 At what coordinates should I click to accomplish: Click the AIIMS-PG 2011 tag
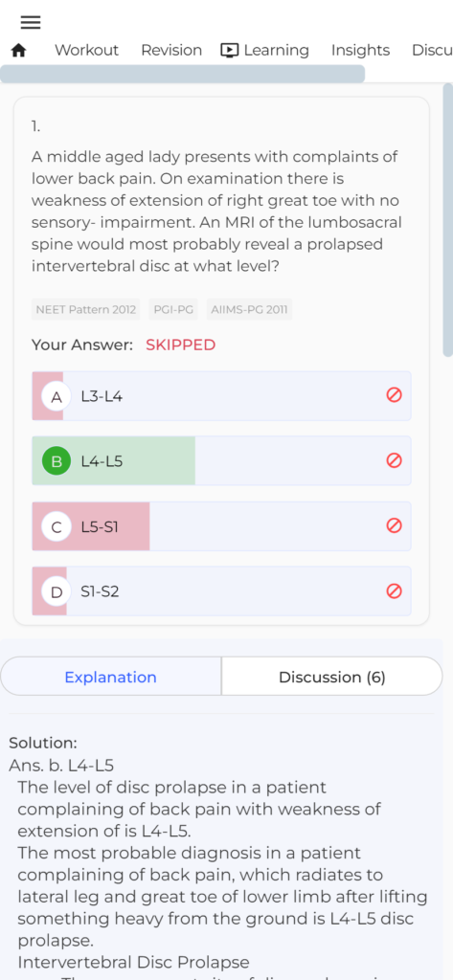coord(249,309)
